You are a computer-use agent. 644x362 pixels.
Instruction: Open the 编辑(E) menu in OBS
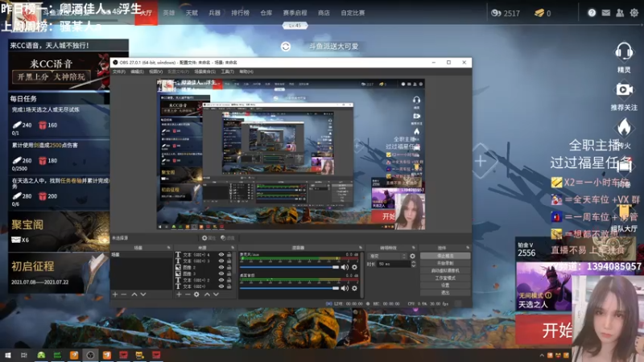(x=137, y=72)
